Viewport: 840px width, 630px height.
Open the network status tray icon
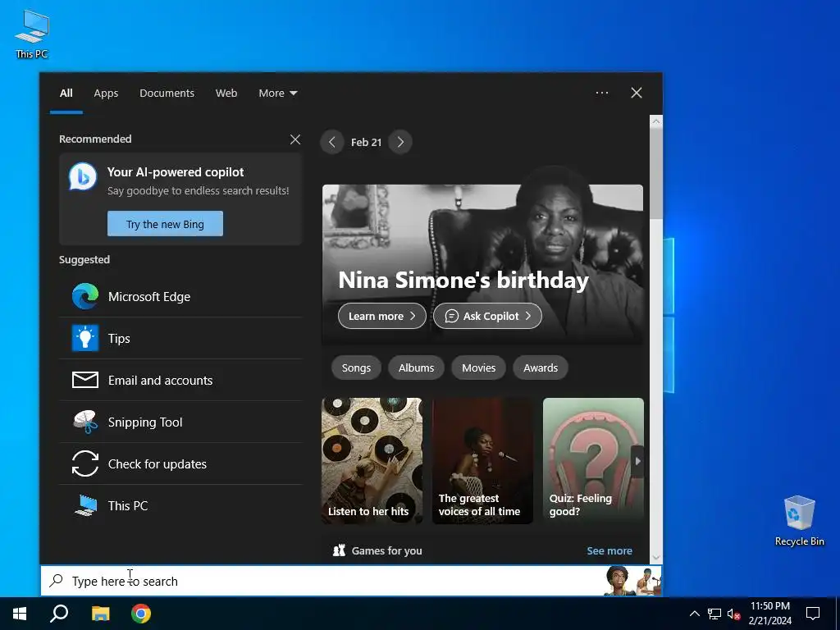[x=714, y=614]
